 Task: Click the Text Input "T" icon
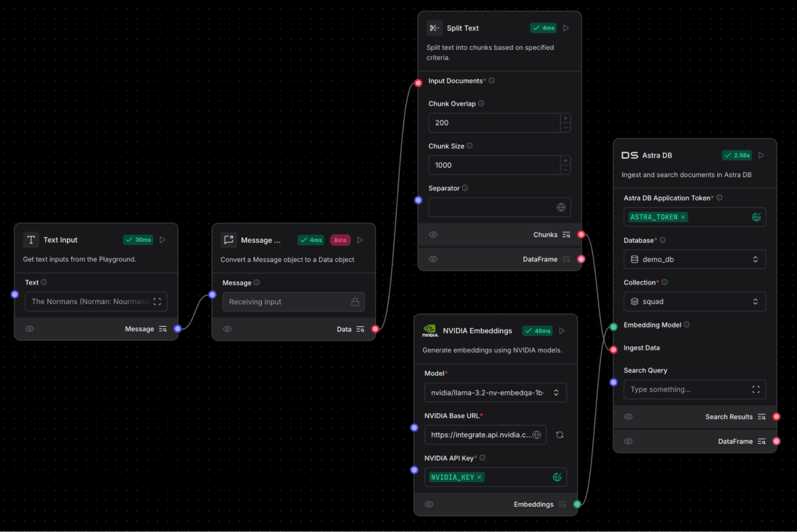click(31, 240)
